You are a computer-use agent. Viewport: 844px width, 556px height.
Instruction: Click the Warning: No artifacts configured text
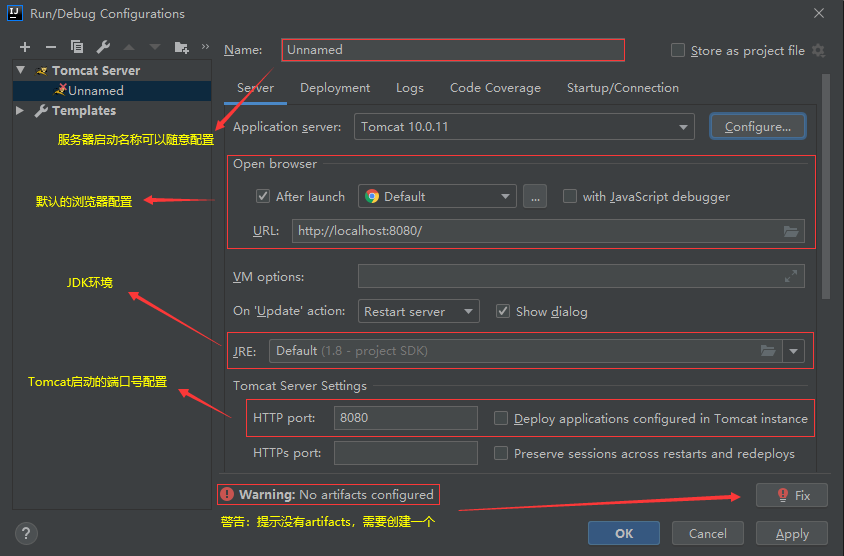tap(336, 495)
